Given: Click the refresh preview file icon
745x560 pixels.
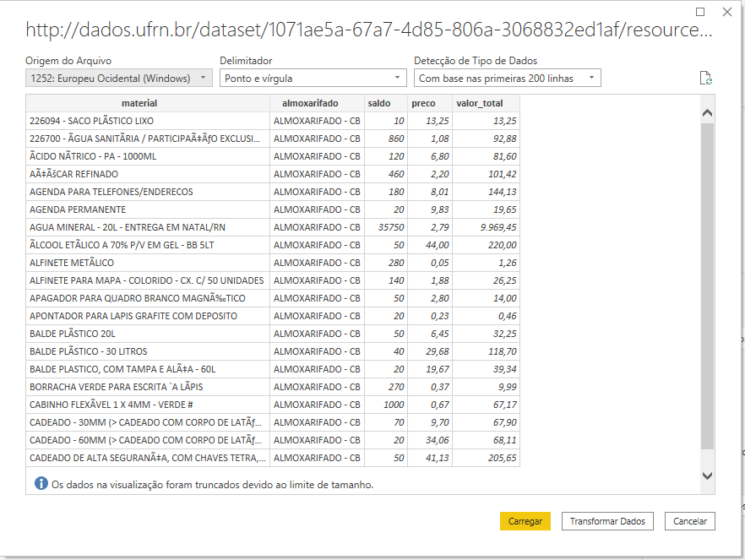Looking at the screenshot, I should click(705, 78).
